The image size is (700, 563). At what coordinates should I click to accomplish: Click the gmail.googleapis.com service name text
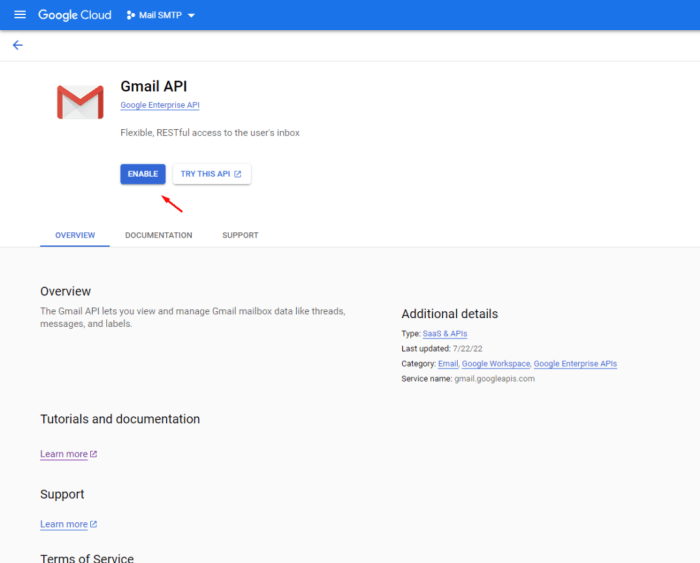tap(492, 379)
